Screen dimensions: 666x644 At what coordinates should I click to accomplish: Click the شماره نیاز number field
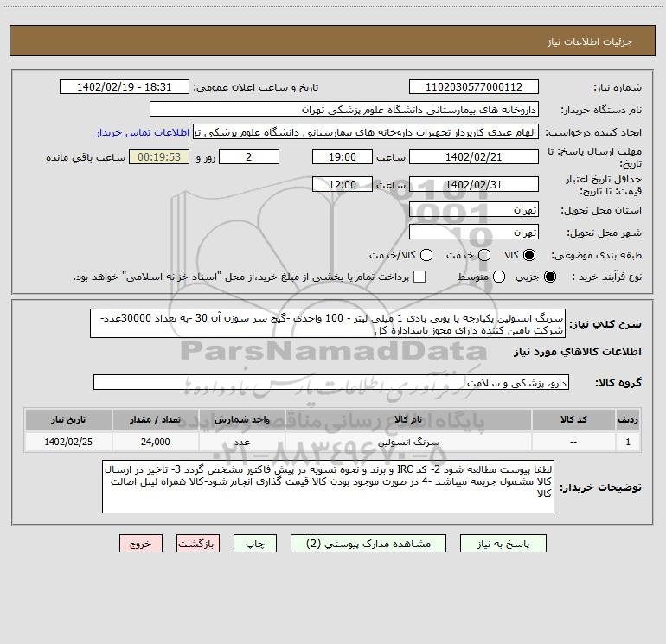point(474,86)
